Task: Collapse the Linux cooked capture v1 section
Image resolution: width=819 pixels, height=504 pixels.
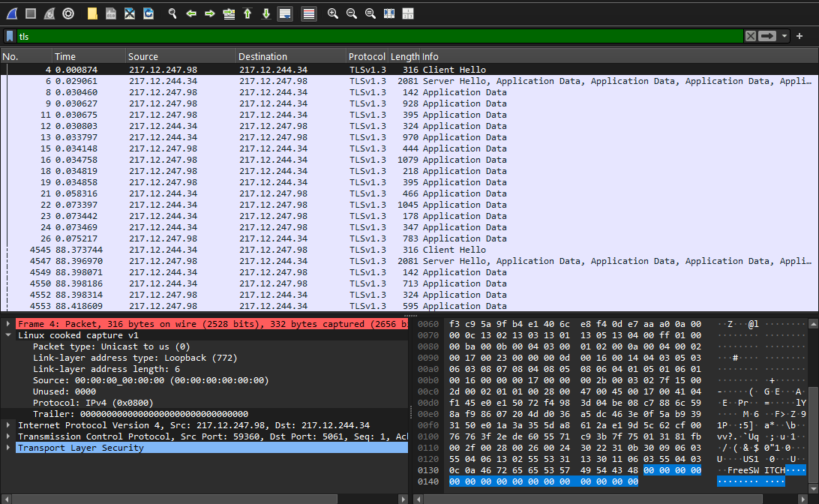Action: (8, 335)
